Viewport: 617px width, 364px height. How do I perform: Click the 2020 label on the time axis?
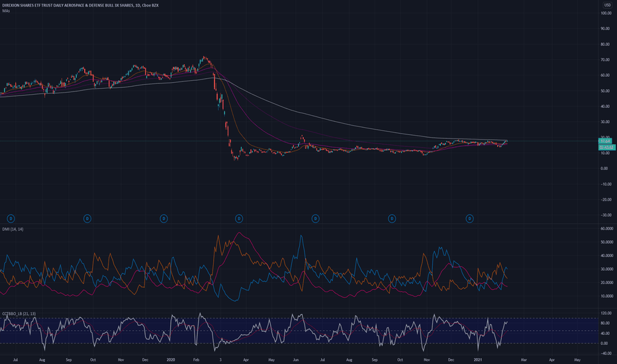pyautogui.click(x=170, y=359)
